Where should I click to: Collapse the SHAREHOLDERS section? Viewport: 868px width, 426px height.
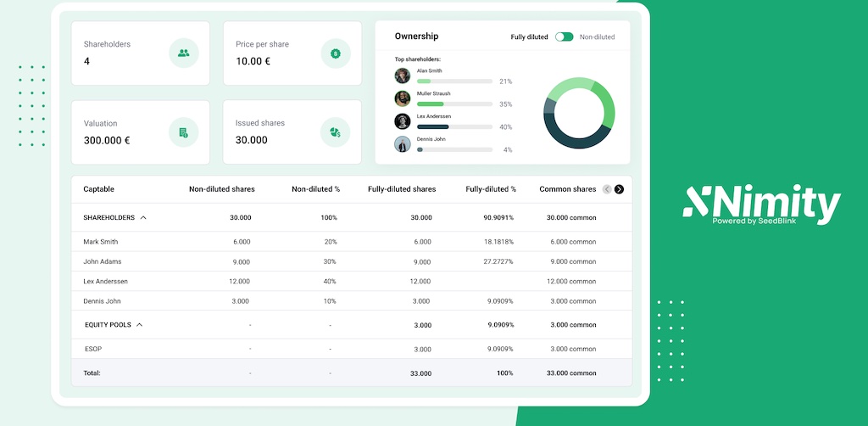(143, 218)
